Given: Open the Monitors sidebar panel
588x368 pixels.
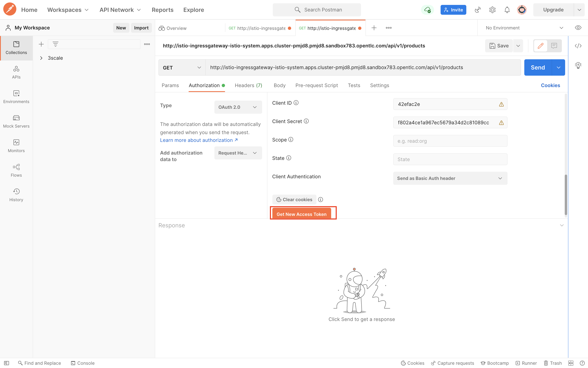Looking at the screenshot, I should pos(16,146).
